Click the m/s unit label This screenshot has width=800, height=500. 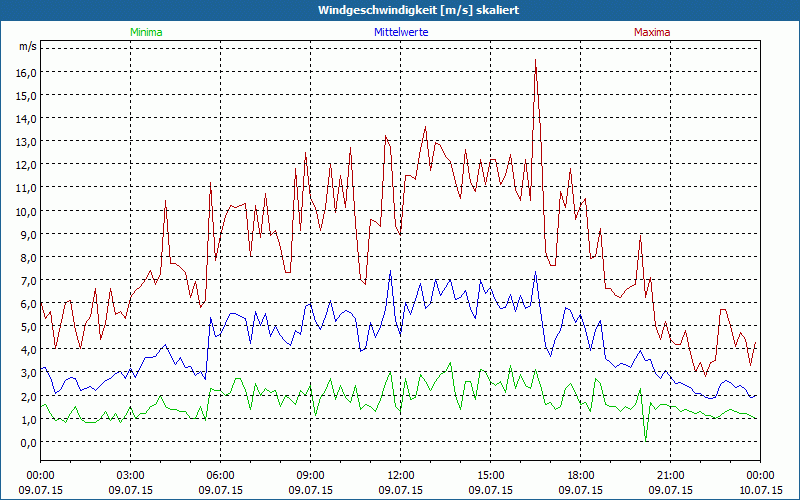click(28, 46)
